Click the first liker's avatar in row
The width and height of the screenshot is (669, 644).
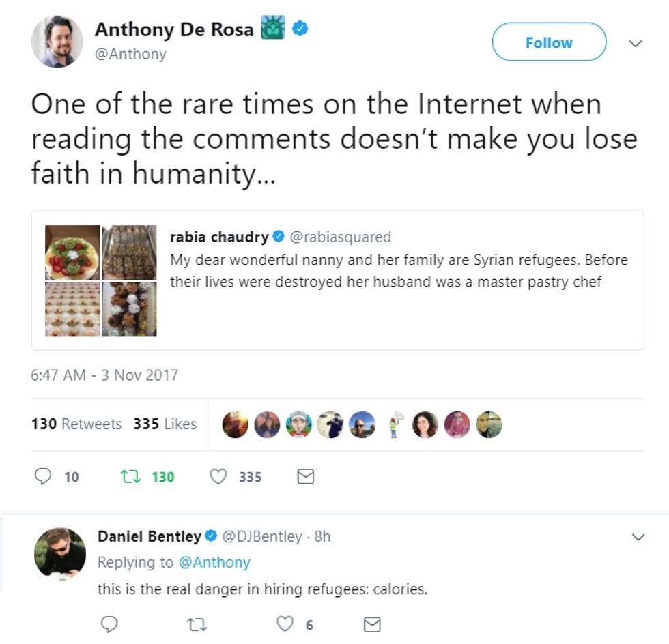coord(235,424)
